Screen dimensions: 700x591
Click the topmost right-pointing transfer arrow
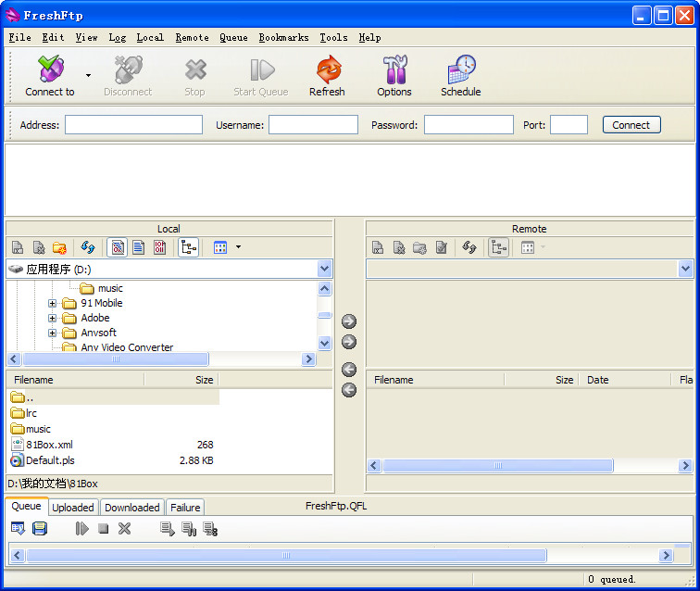(349, 321)
